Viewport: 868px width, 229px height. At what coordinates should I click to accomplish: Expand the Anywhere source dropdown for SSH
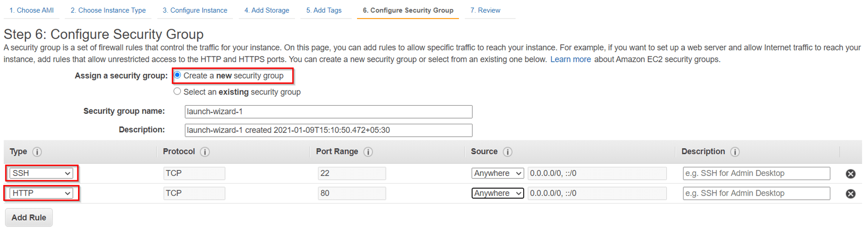(x=497, y=173)
